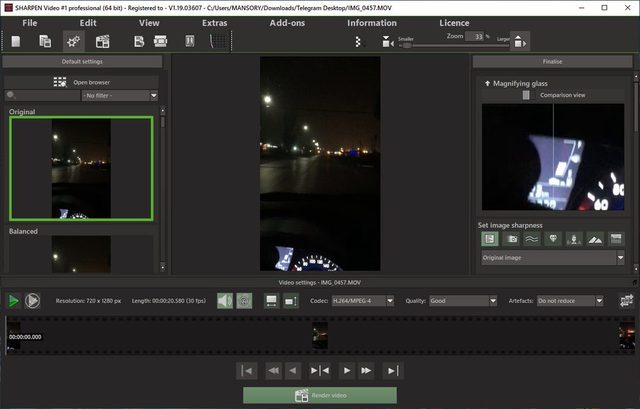The image size is (640, 409).
Task: Open the Codec dropdown
Action: point(364,300)
